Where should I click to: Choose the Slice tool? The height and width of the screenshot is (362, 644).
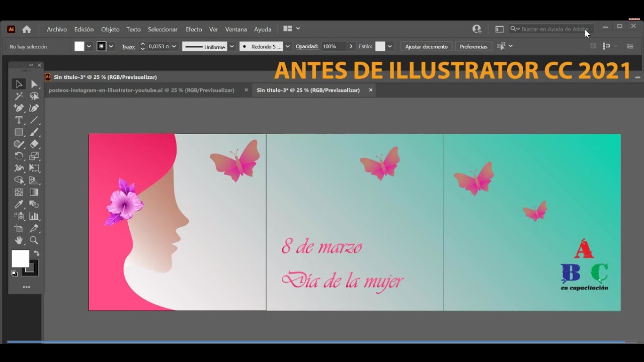click(34, 228)
